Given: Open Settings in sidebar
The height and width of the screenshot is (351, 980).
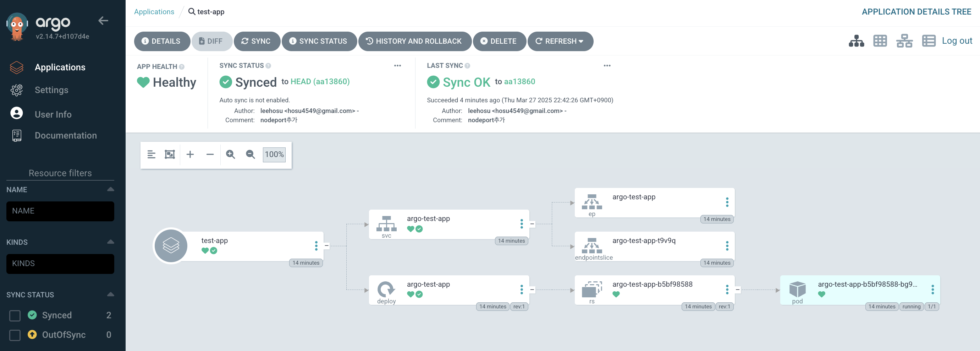Looking at the screenshot, I should click(51, 90).
